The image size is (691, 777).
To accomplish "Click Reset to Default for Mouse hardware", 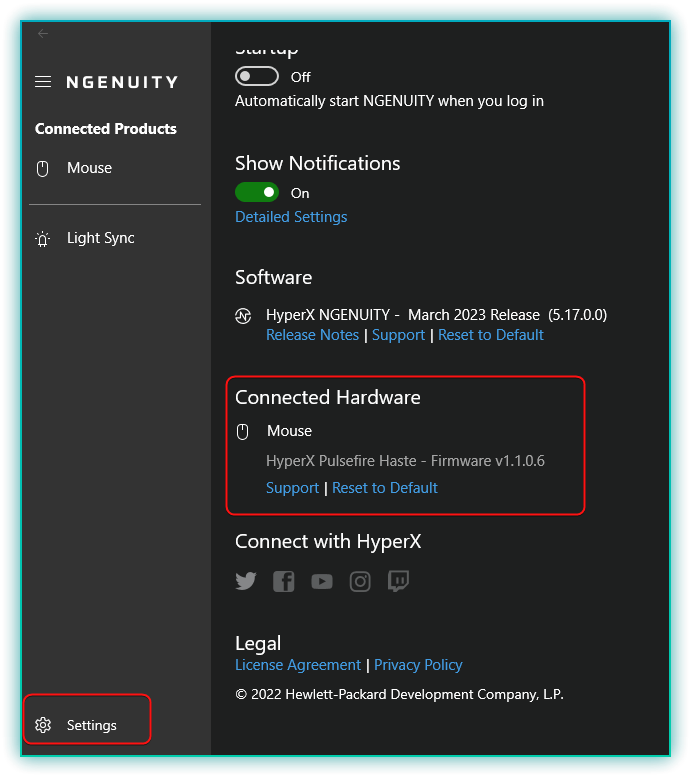I will [x=385, y=488].
